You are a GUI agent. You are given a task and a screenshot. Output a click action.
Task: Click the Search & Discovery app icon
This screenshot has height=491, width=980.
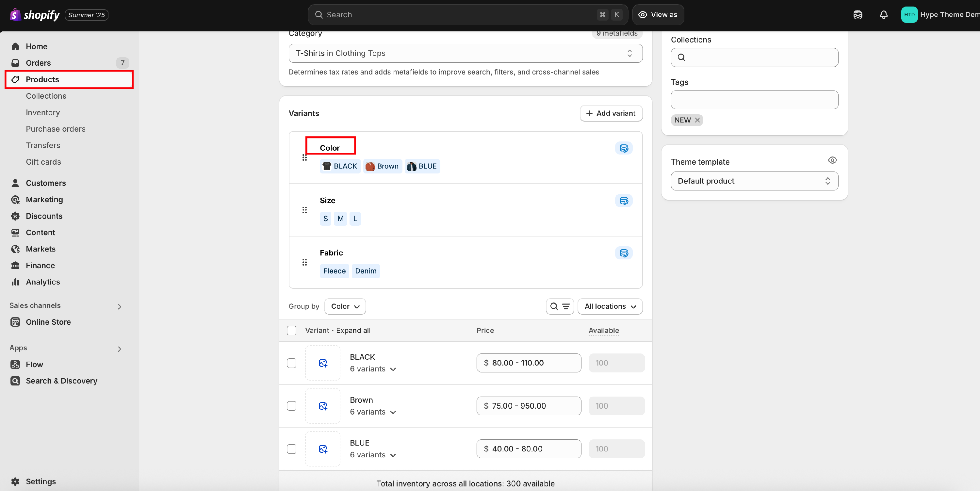15,381
